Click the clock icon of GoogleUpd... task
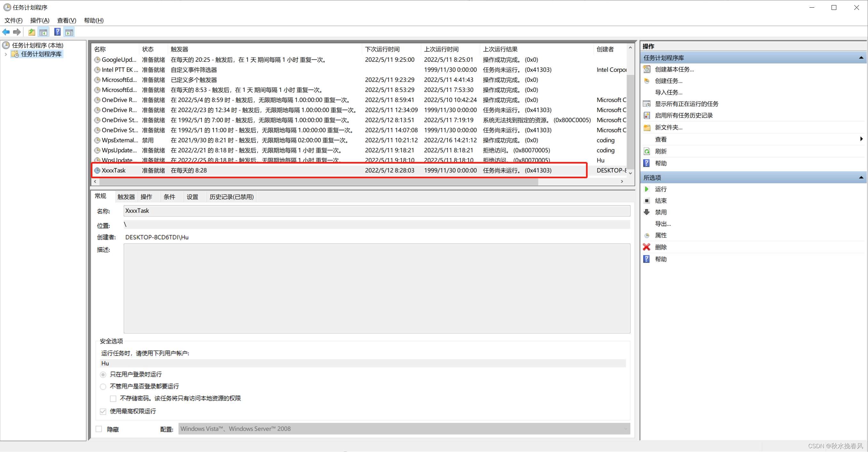868x452 pixels. coord(97,60)
